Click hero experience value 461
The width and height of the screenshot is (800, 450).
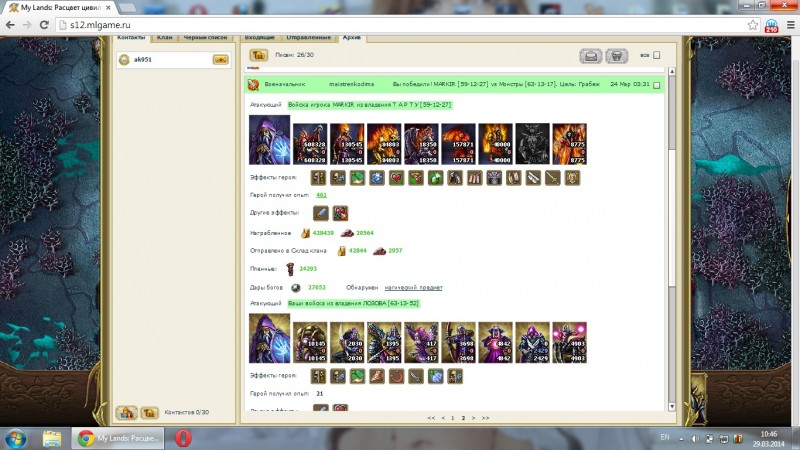321,195
